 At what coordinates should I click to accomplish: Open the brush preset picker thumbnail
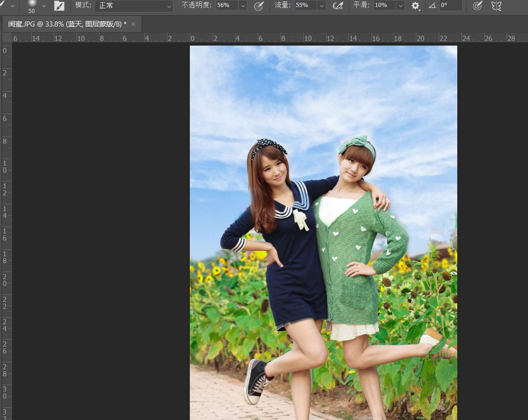(32, 5)
